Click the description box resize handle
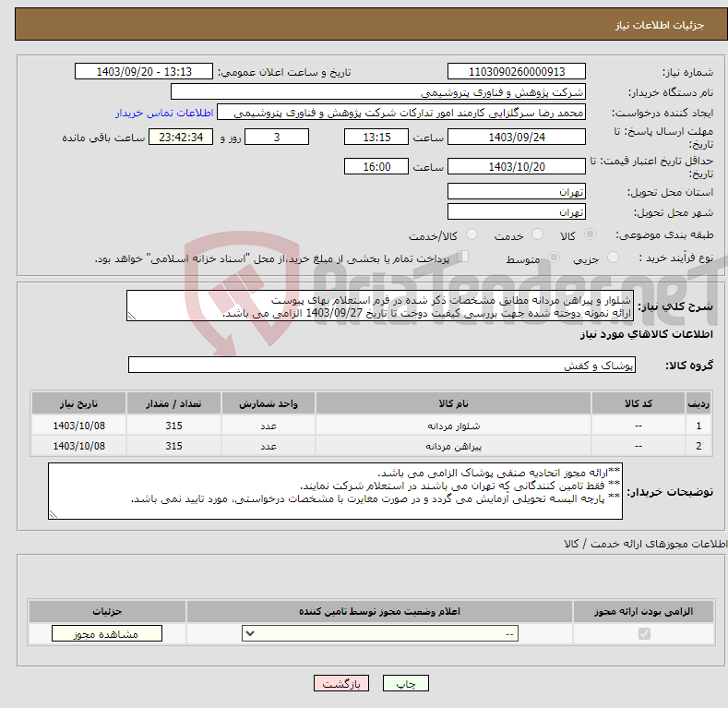 132,316
